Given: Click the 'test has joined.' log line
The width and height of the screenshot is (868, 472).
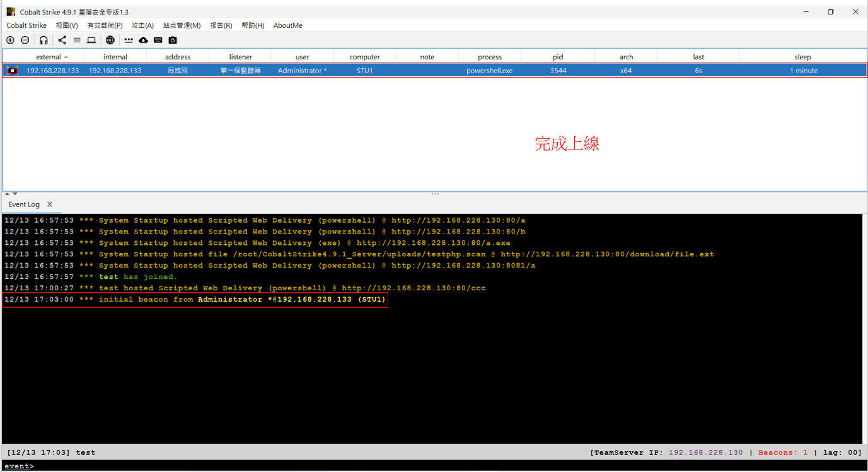Looking at the screenshot, I should (91, 277).
